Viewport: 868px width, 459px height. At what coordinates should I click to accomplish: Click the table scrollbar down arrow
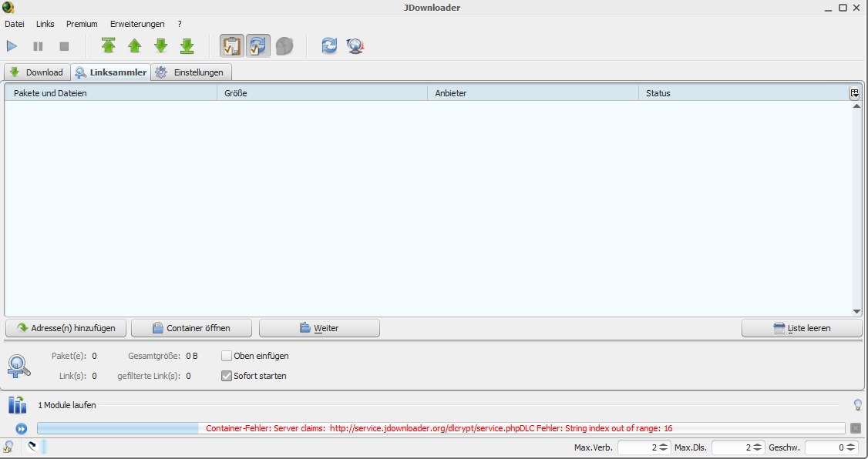[x=856, y=312]
